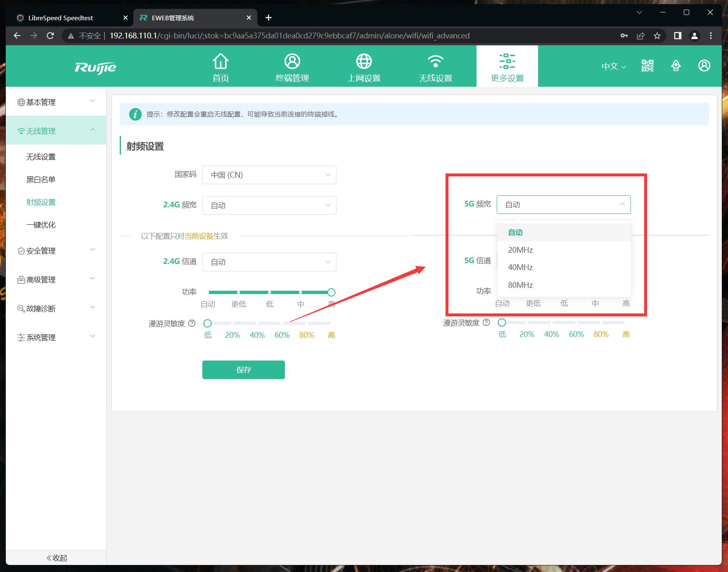
Task: Open the 国家码 country code dropdown
Action: [269, 175]
